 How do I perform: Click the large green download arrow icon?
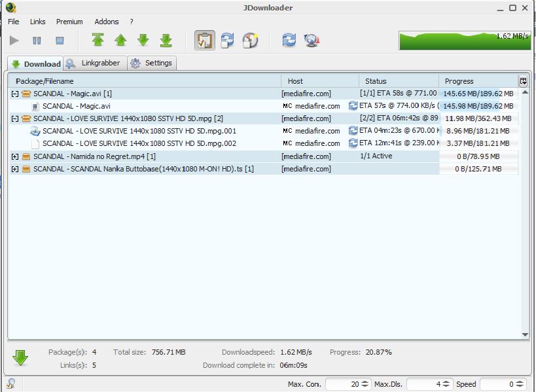click(x=20, y=358)
